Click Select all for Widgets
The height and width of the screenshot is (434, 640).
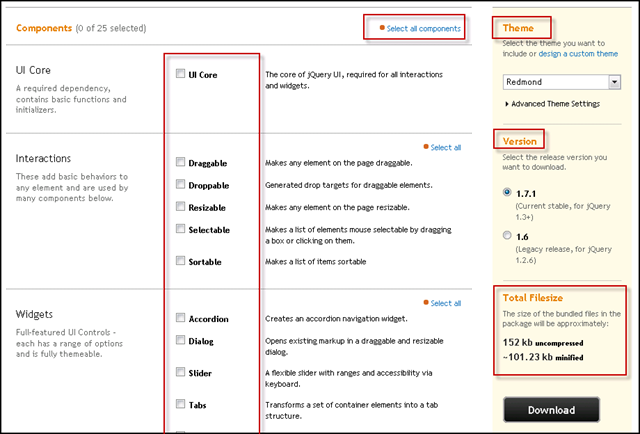pos(445,303)
